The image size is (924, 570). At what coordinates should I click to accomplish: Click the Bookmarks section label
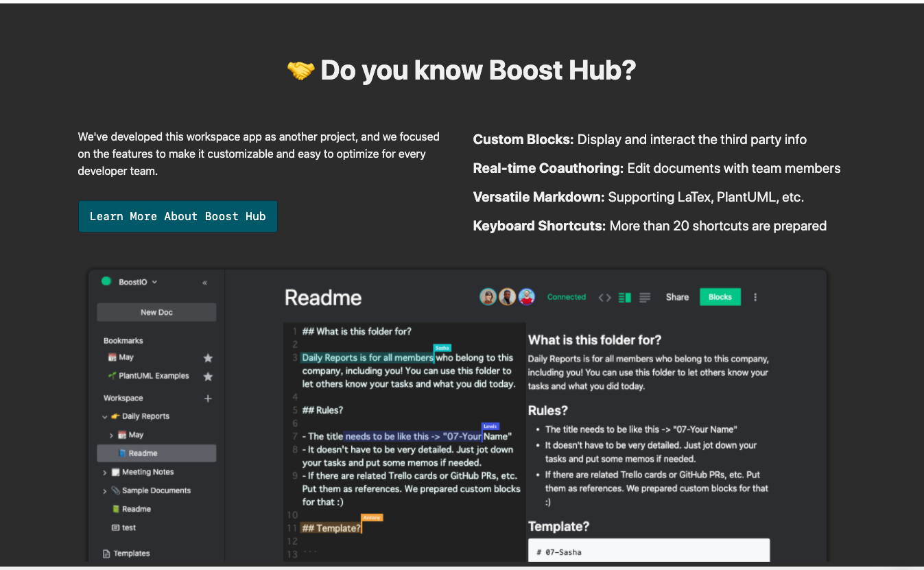click(x=123, y=341)
